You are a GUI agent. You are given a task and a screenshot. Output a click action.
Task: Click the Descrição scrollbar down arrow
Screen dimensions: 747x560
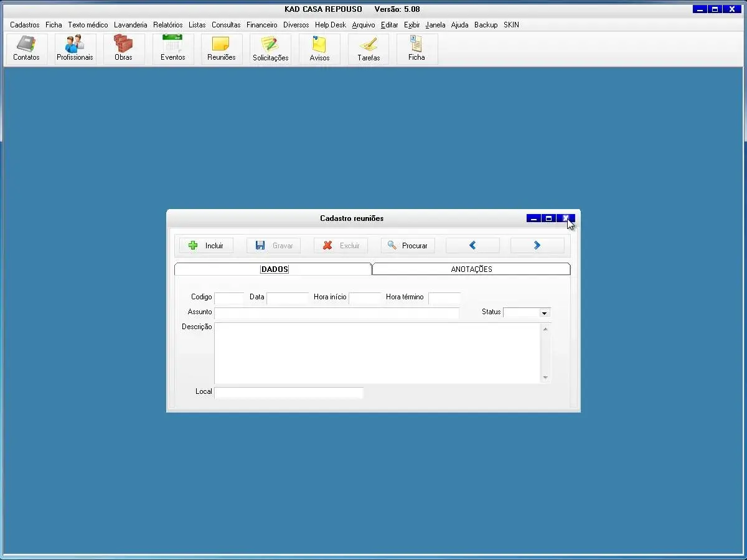coord(545,377)
